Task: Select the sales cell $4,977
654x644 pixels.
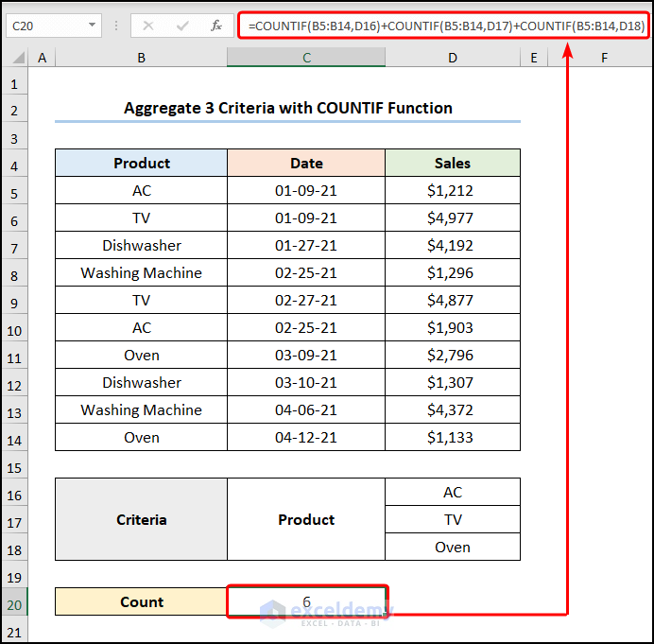Action: click(x=453, y=218)
